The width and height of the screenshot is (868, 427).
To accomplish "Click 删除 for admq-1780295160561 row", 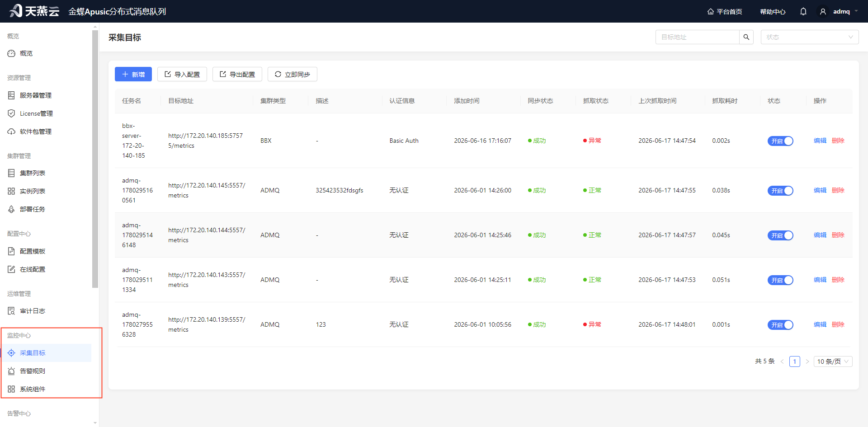I will [838, 190].
